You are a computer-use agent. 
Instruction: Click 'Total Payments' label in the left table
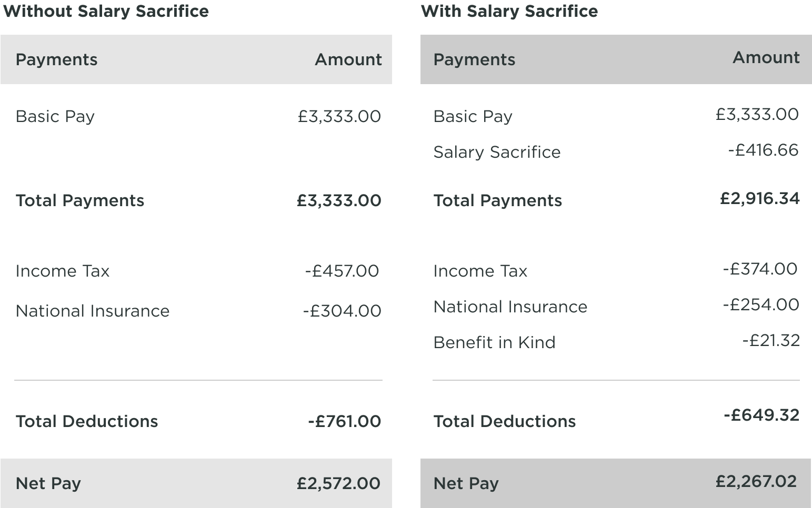point(79,200)
